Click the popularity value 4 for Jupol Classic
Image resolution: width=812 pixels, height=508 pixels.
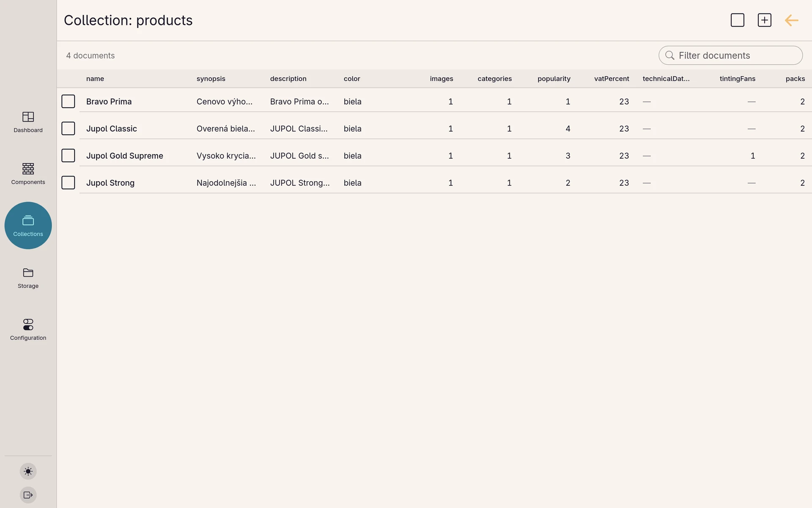[568, 129]
